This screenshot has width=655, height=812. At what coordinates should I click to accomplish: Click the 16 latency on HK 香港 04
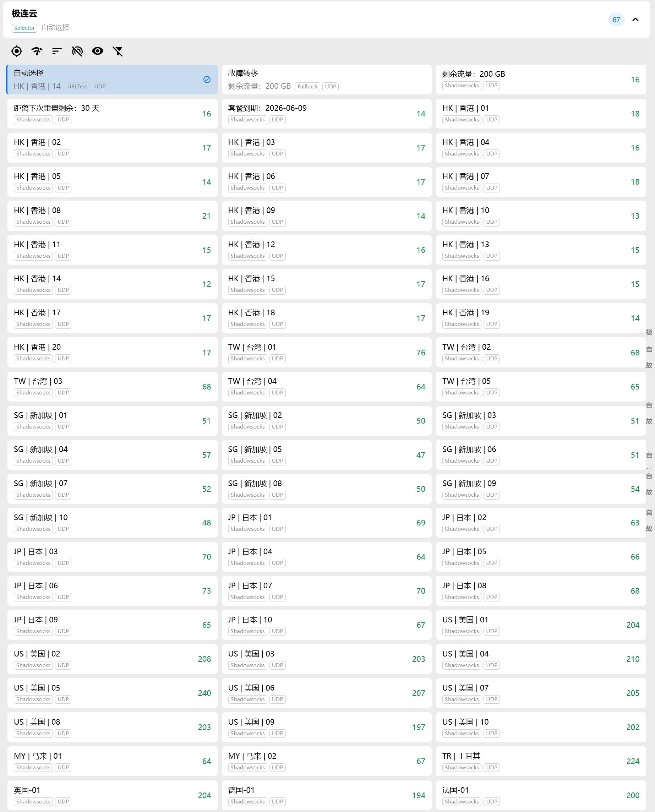click(635, 148)
